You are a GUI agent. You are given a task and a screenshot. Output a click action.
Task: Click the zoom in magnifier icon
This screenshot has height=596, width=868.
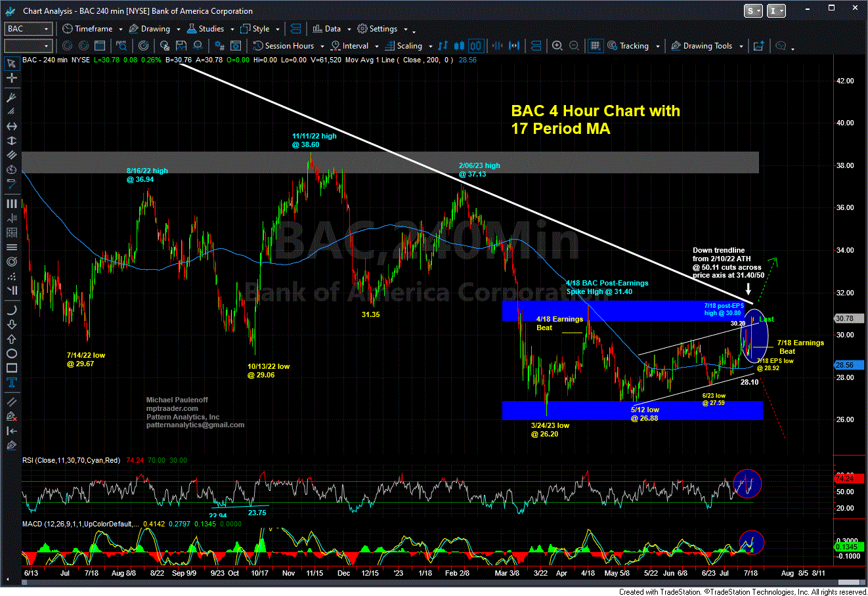coord(557,46)
